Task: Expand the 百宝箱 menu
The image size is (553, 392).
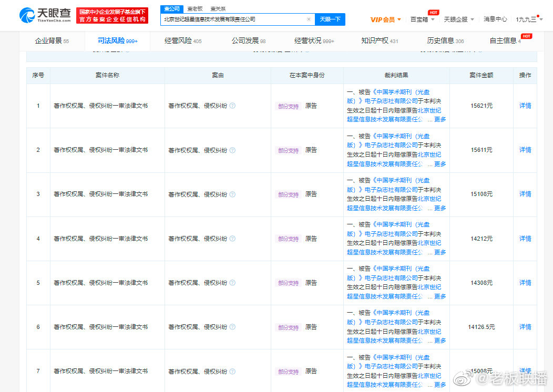Action: coord(422,19)
